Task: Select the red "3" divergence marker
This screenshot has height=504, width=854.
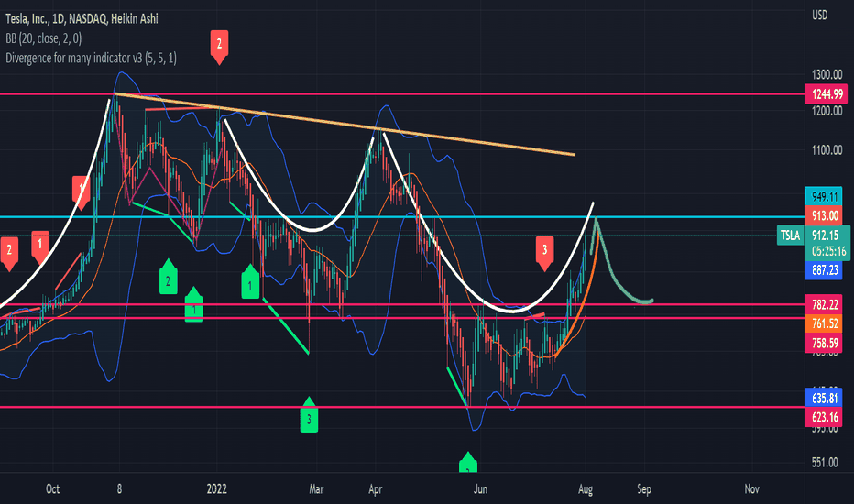Action: (544, 253)
